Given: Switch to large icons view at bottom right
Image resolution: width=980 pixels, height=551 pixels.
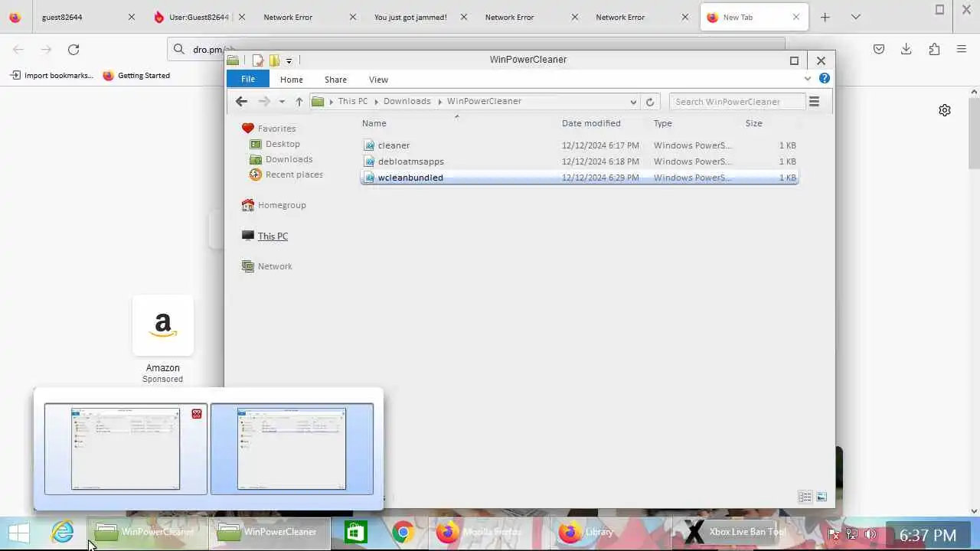Looking at the screenshot, I should pyautogui.click(x=822, y=497).
